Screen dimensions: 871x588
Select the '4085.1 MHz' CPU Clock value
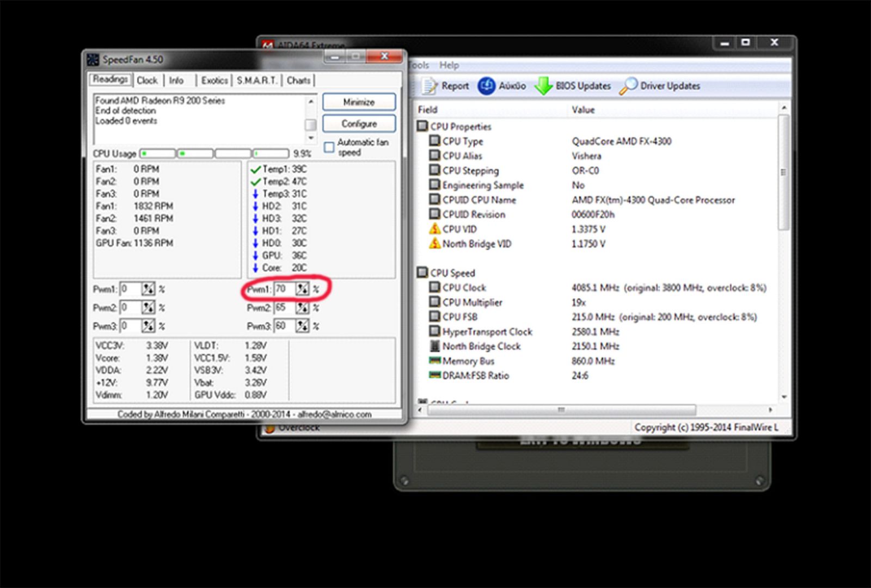tap(595, 287)
